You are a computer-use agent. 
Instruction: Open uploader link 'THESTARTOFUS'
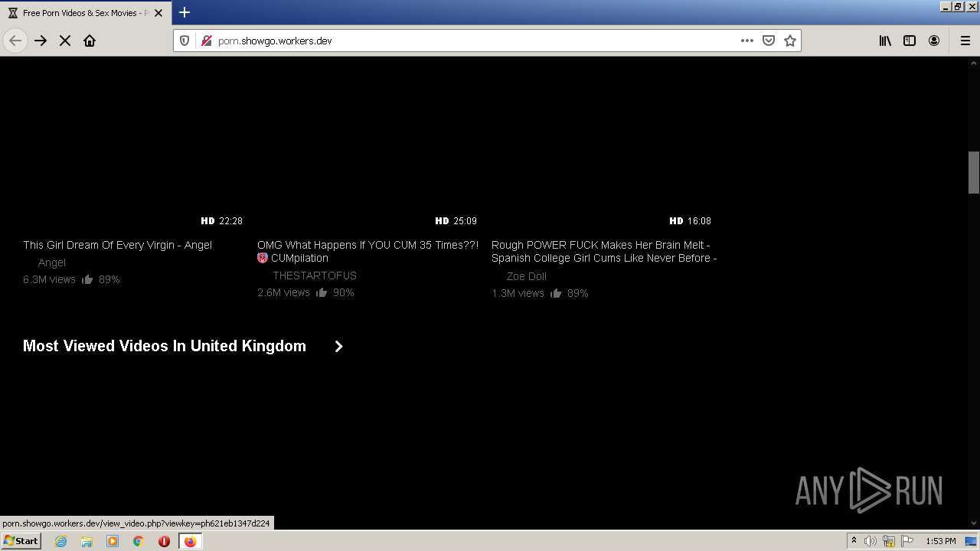coord(315,275)
